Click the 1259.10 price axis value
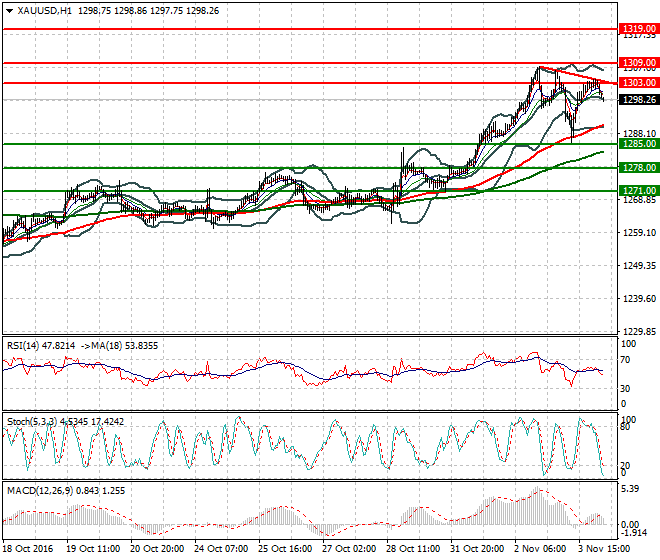660x560 pixels. [639, 232]
